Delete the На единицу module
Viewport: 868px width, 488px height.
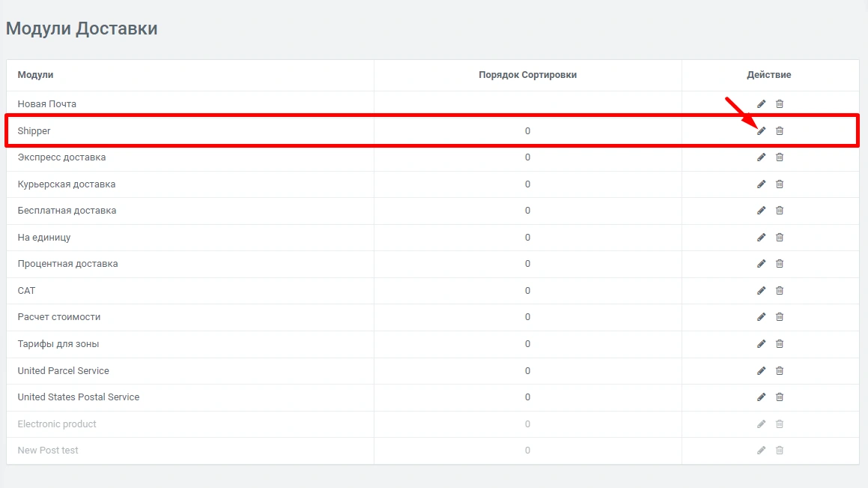[x=779, y=237]
